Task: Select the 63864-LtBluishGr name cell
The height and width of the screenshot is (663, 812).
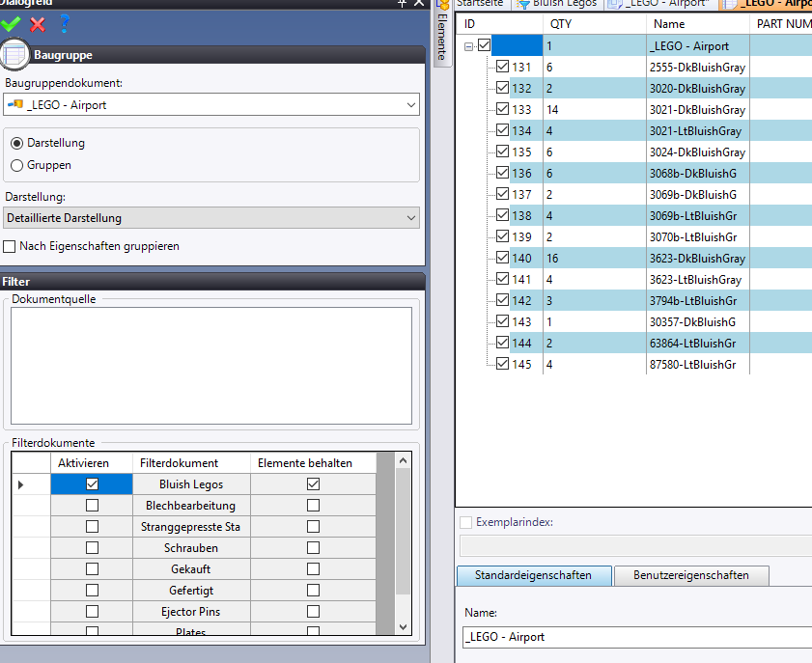Action: (x=697, y=343)
